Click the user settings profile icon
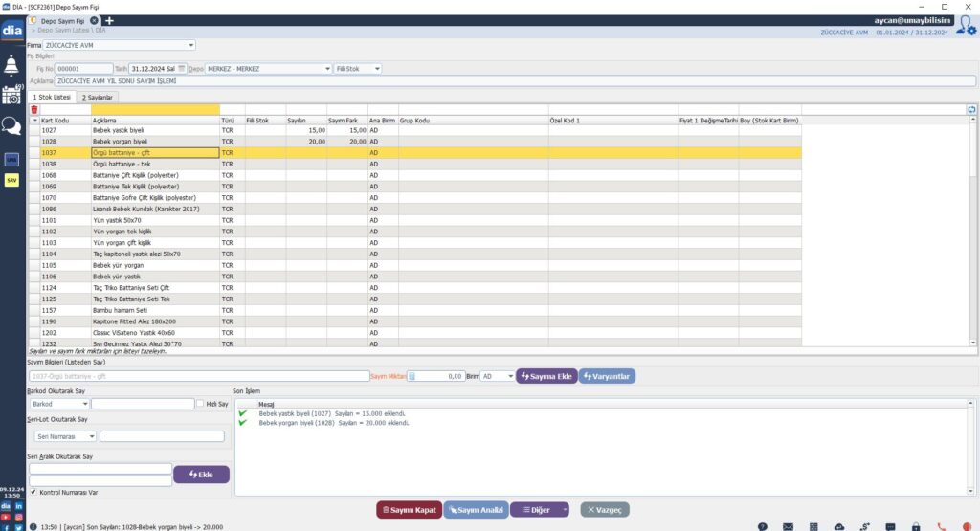Viewport: 980px width, 531px height. point(967,26)
